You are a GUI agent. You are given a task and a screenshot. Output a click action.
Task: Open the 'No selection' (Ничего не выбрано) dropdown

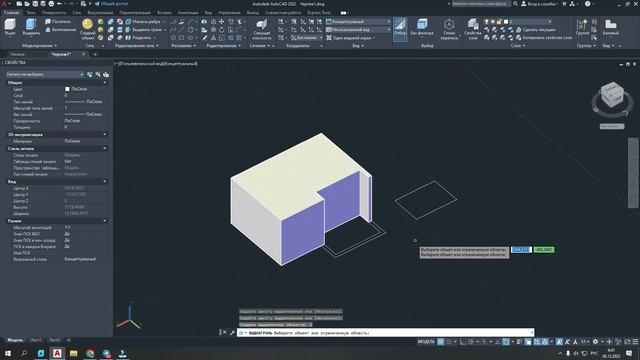(44, 75)
